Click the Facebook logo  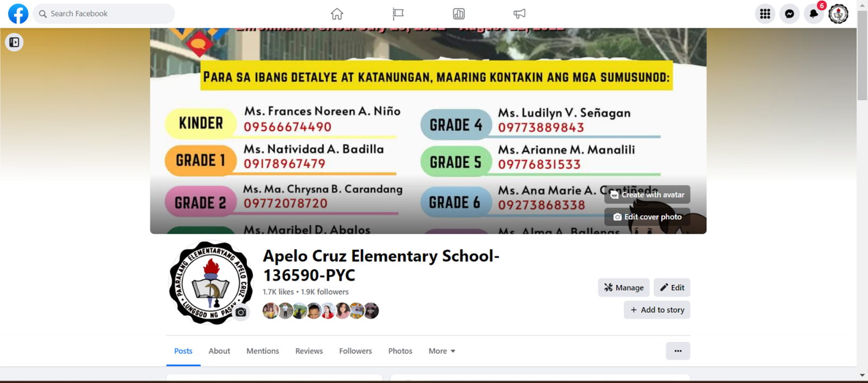tap(18, 14)
